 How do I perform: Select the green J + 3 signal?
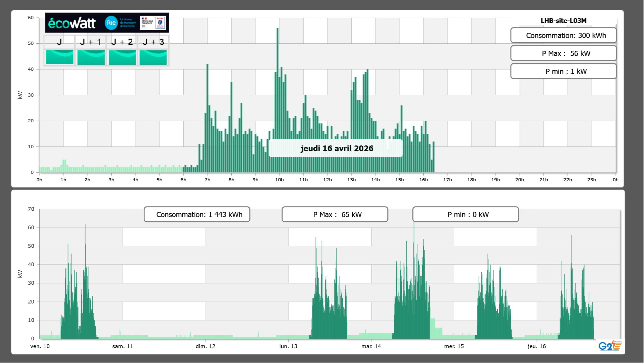[153, 57]
